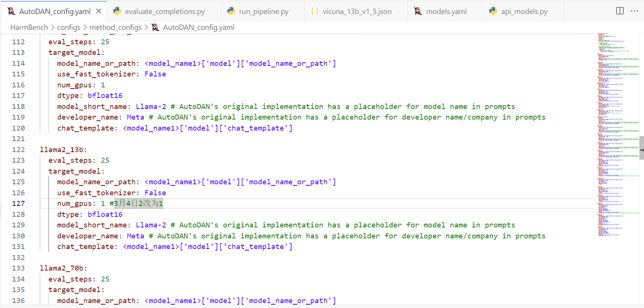The width and height of the screenshot is (644, 308).
Task: Click the YAML icon on the models.yaml tab
Action: coord(418,11)
